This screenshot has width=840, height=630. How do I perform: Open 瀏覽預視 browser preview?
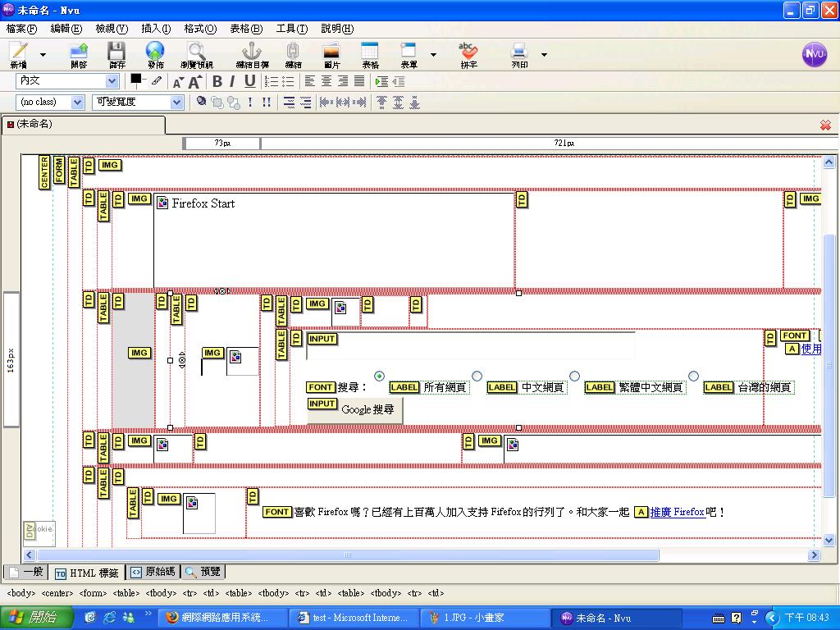tap(197, 55)
